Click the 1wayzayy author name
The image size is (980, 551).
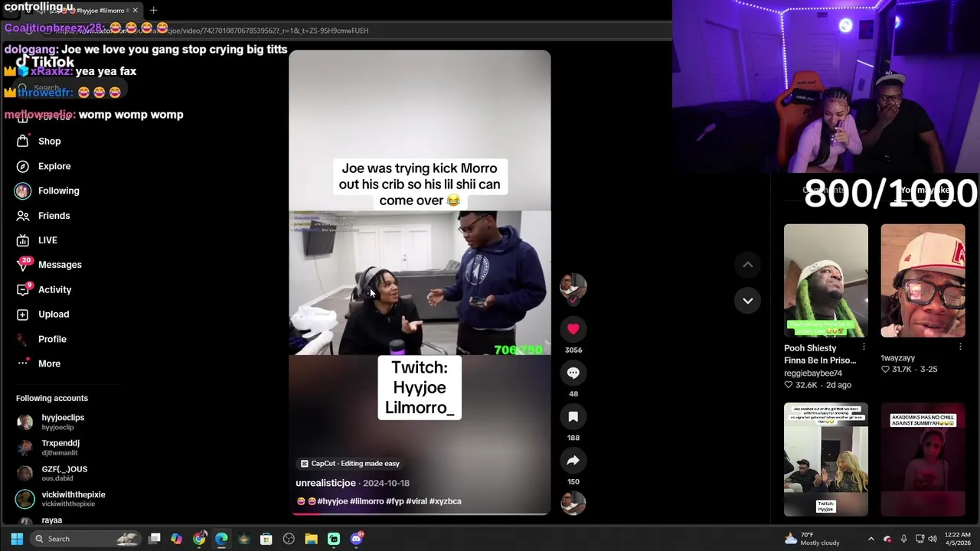897,358
